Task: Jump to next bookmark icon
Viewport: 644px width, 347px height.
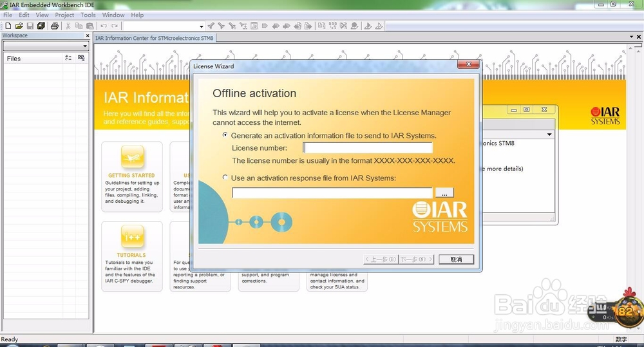Action: (287, 26)
